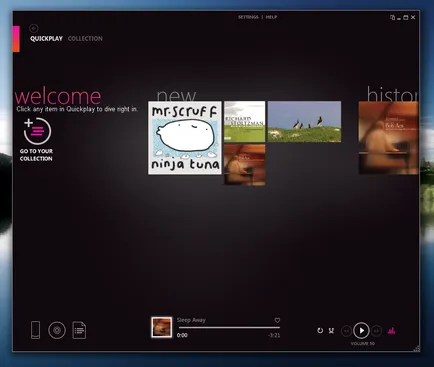Open the pink now playing visualizer icon
Viewport: 434px width, 367px height.
[x=391, y=330]
